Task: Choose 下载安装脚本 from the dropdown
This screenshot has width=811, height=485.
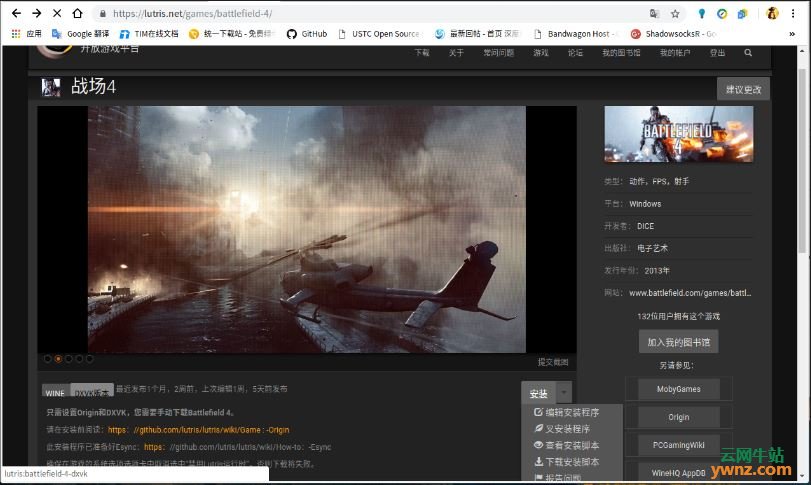Action: (566, 462)
